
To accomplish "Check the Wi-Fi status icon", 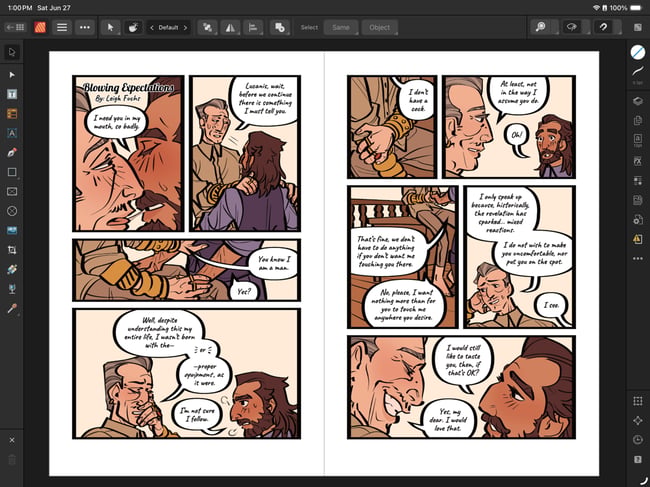I will [596, 7].
